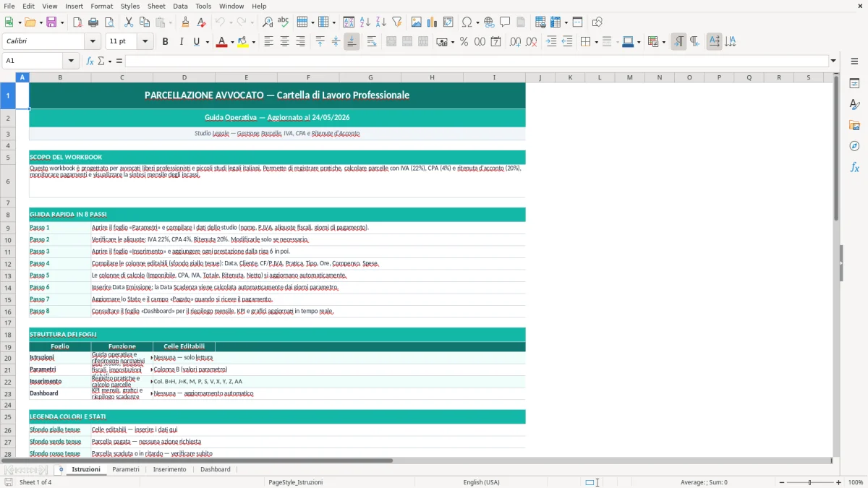The height and width of the screenshot is (488, 868).
Task: Toggle Center Horizontally alignment
Action: pos(284,42)
